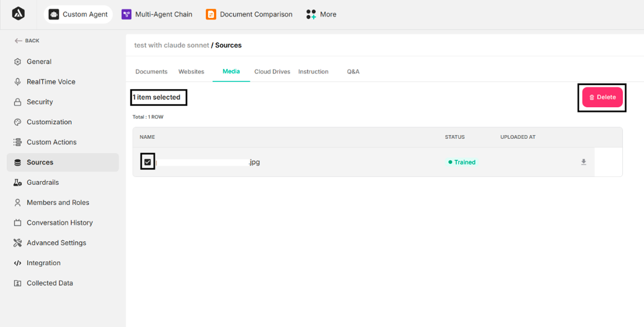Open the Cloud Drives tab
The height and width of the screenshot is (327, 644).
[x=272, y=71]
